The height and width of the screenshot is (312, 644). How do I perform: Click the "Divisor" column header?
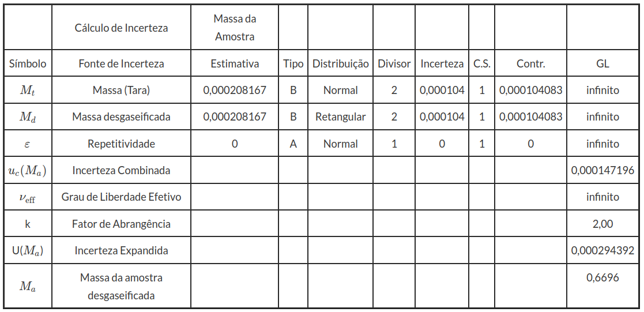(x=394, y=64)
